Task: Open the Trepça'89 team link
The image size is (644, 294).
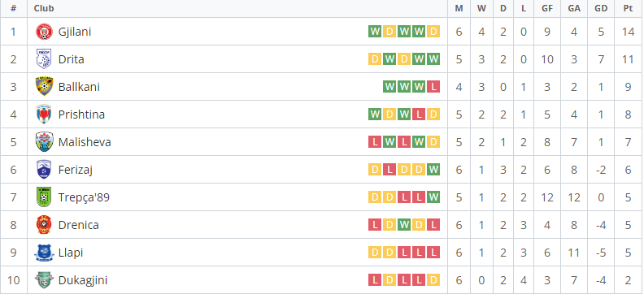Action: [84, 197]
